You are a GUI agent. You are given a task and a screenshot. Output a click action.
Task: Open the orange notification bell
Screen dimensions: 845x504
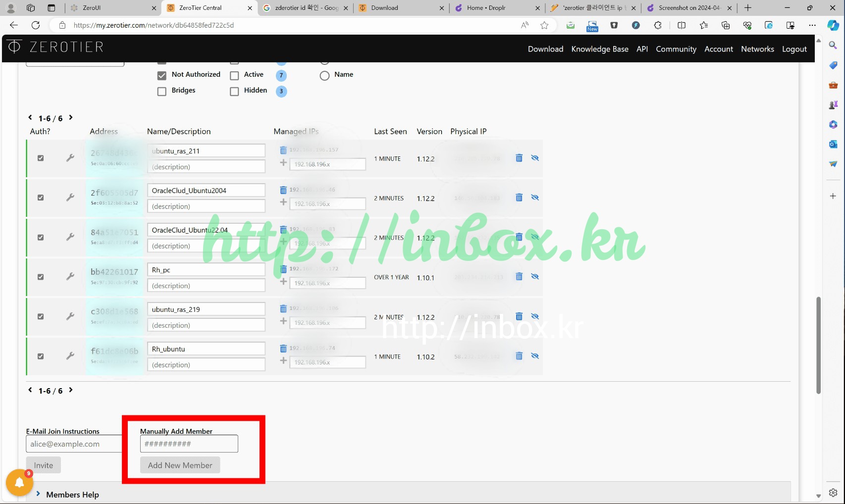pyautogui.click(x=19, y=483)
